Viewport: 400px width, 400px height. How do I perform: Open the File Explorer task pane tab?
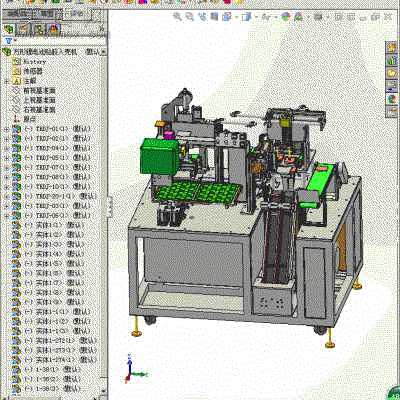392,73
